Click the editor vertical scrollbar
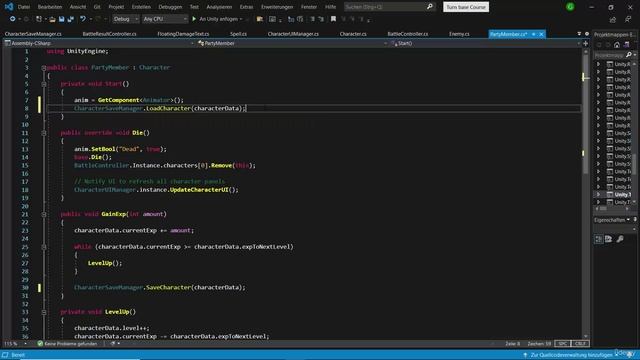The height and width of the screenshot is (360, 640). point(586,194)
